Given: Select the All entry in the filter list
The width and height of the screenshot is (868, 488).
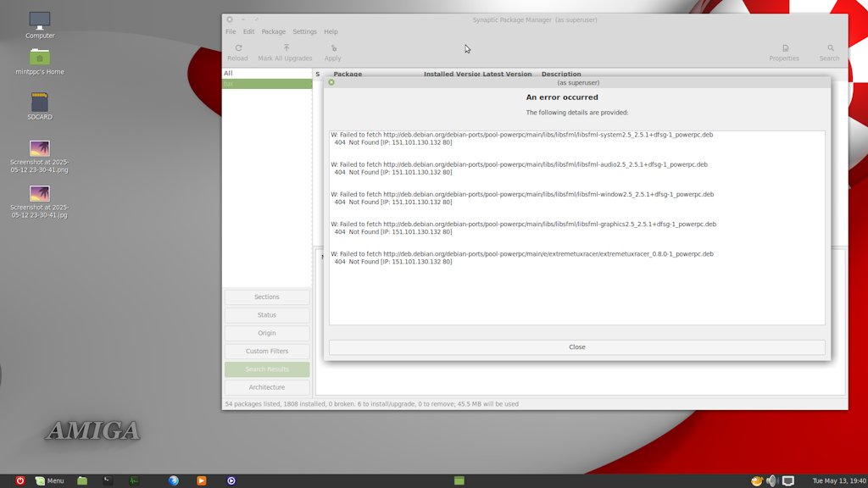Looking at the screenshot, I should pyautogui.click(x=229, y=74).
